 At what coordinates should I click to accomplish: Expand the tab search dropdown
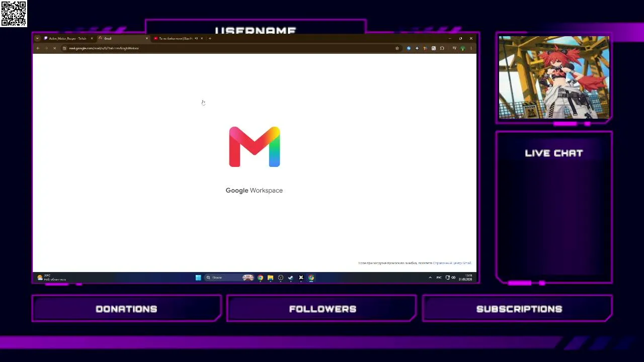point(37,38)
